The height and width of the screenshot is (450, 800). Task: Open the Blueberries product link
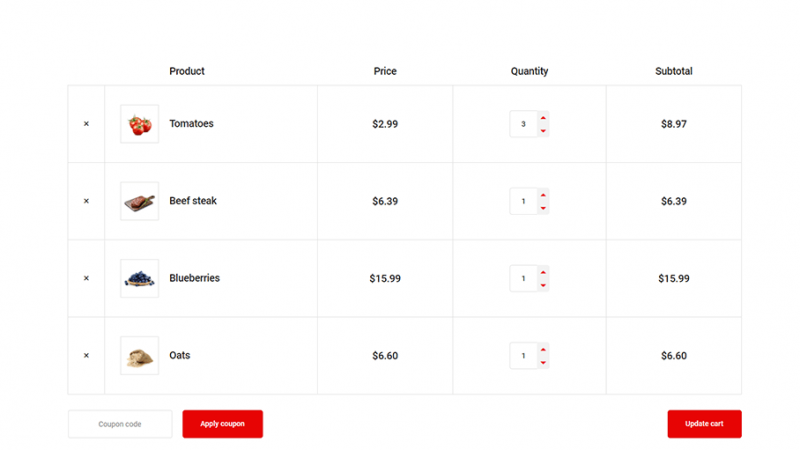click(x=194, y=278)
